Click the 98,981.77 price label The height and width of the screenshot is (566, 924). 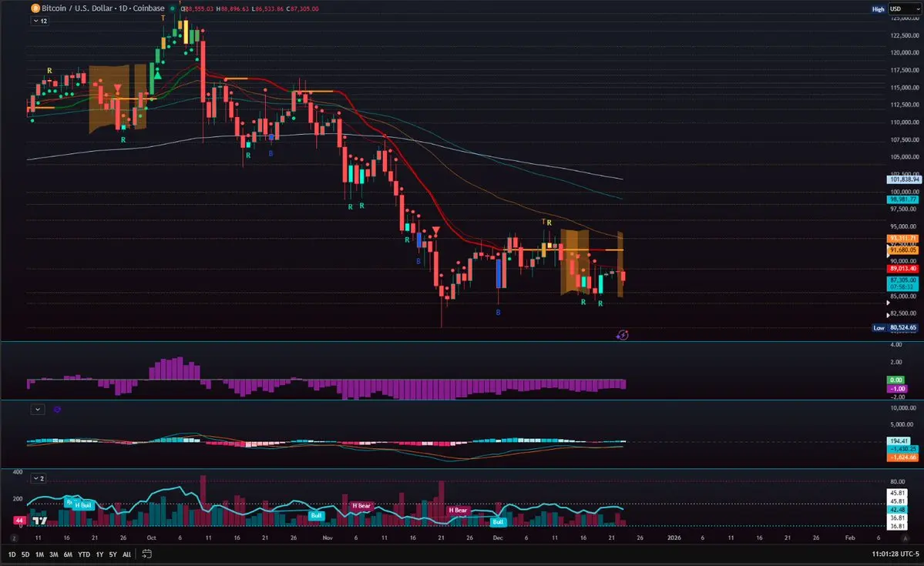pyautogui.click(x=903, y=199)
